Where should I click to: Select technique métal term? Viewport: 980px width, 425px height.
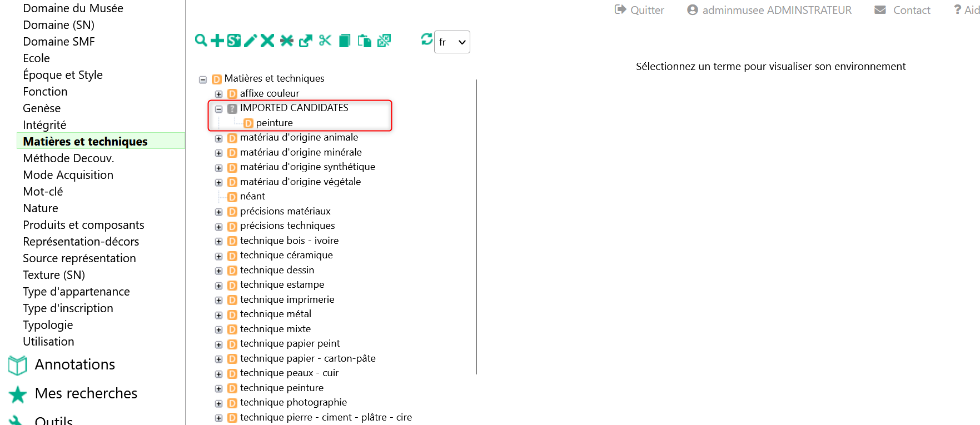[x=276, y=314]
